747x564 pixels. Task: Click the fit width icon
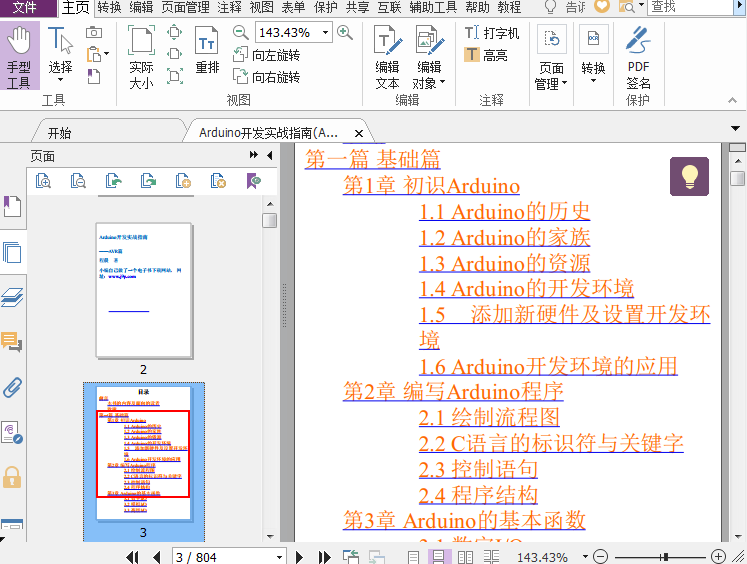[x=175, y=54]
